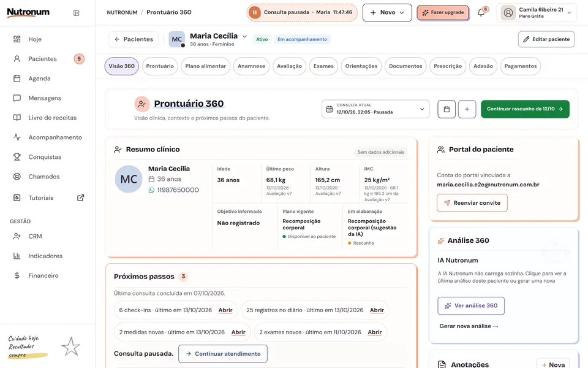Click WhatsApp number 11987650000

(x=178, y=190)
